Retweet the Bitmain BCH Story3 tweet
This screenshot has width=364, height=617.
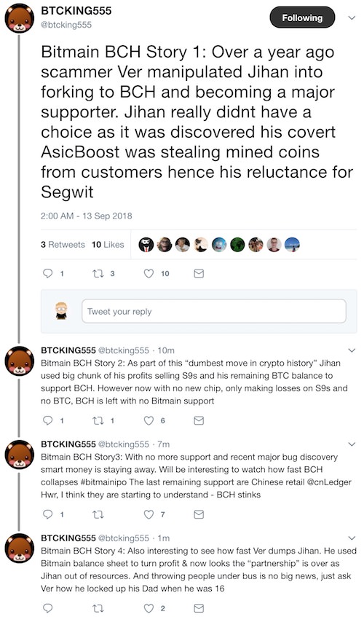pyautogui.click(x=98, y=514)
